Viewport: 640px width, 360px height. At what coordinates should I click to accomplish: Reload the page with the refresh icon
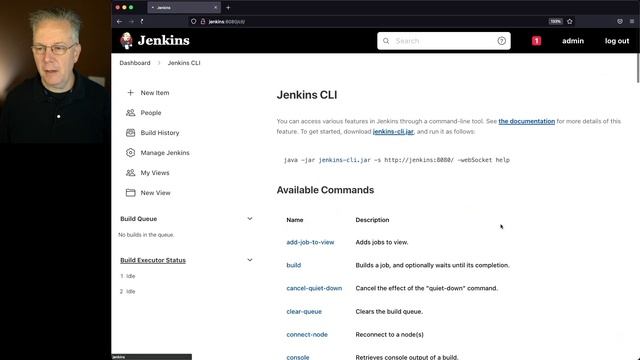click(142, 21)
